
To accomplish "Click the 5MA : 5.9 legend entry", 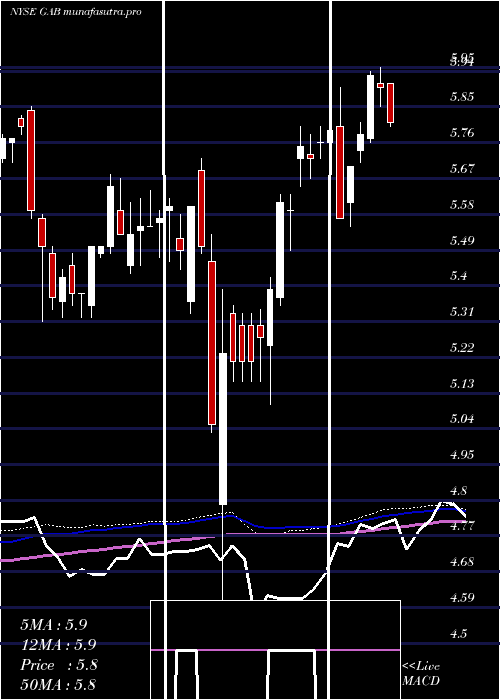I will pos(54,625).
